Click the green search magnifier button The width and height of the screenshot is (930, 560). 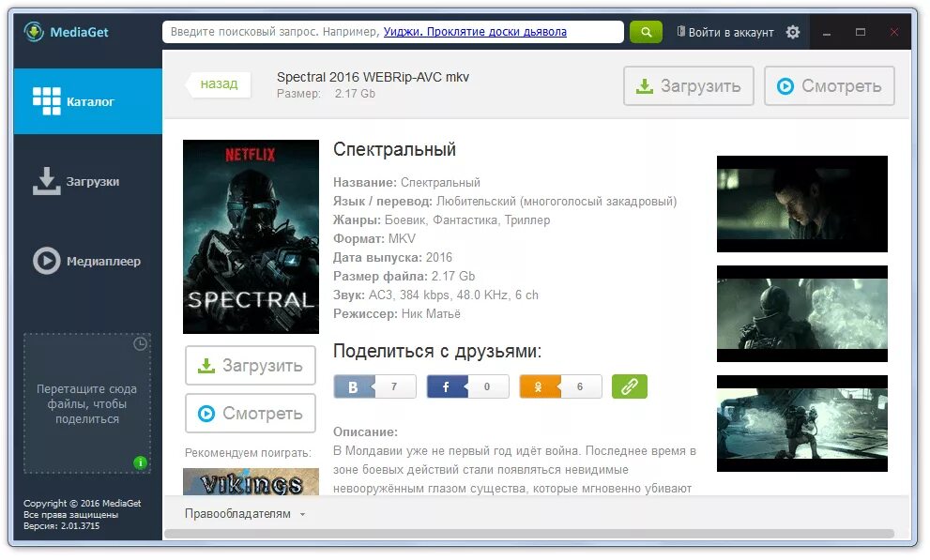pyautogui.click(x=646, y=32)
